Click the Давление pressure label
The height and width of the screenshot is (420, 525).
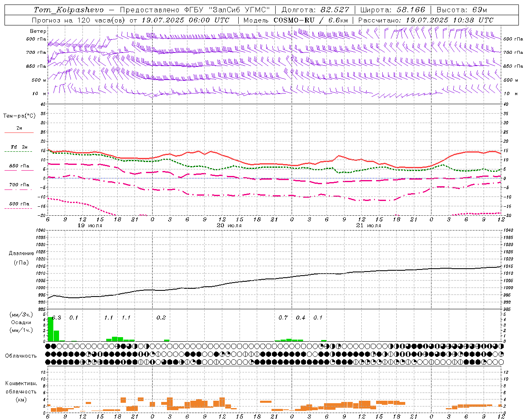[x=21, y=253]
